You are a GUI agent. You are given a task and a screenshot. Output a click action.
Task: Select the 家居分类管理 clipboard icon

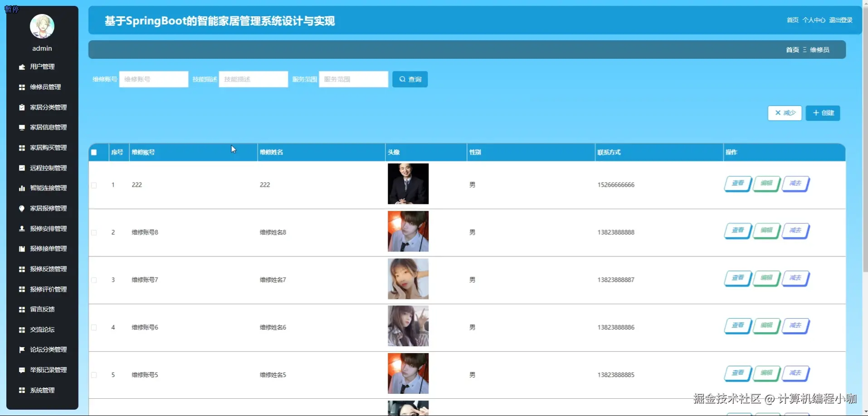[22, 107]
